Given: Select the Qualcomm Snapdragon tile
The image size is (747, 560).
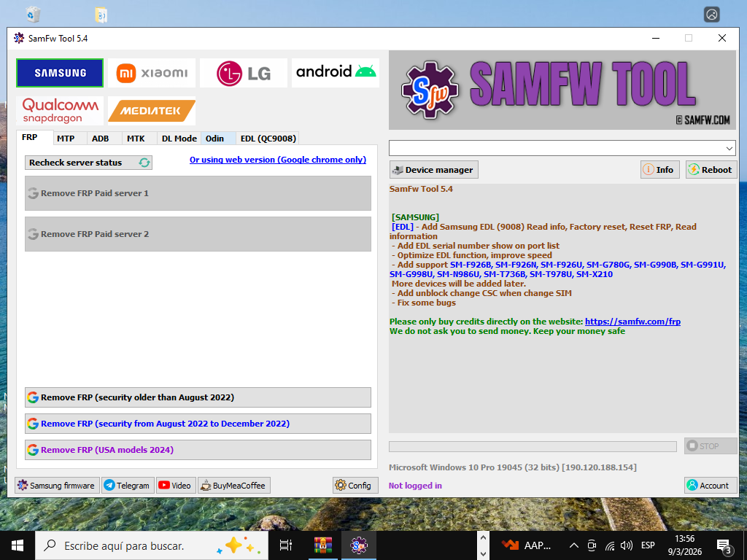Looking at the screenshot, I should 60,111.
